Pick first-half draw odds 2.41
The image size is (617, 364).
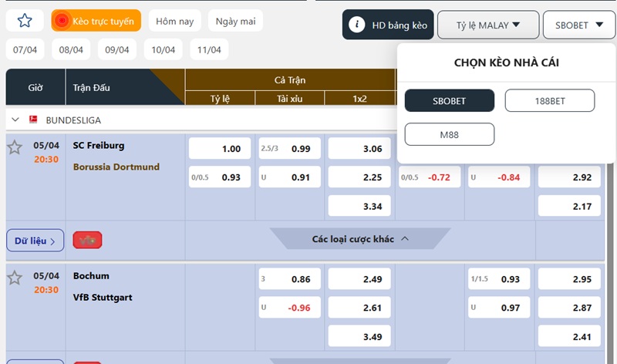pos(569,336)
